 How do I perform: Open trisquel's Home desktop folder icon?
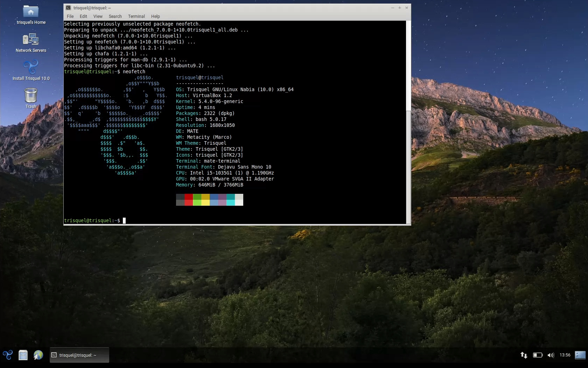31,12
